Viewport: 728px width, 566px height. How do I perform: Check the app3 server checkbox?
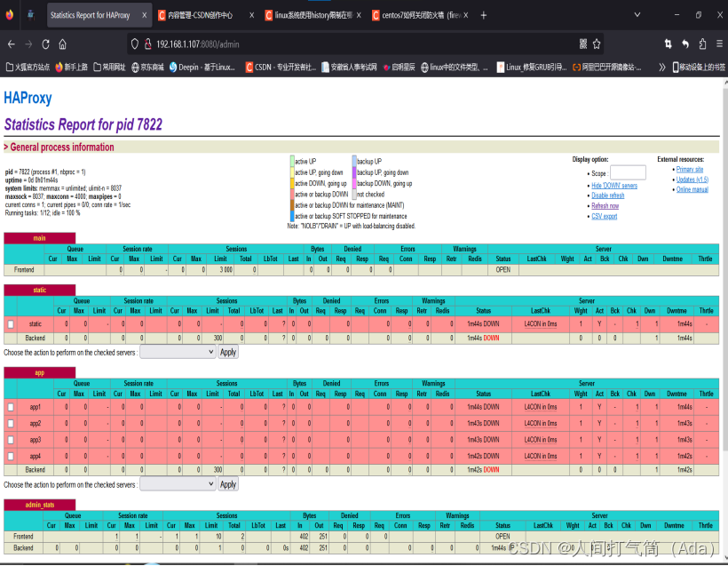point(11,440)
